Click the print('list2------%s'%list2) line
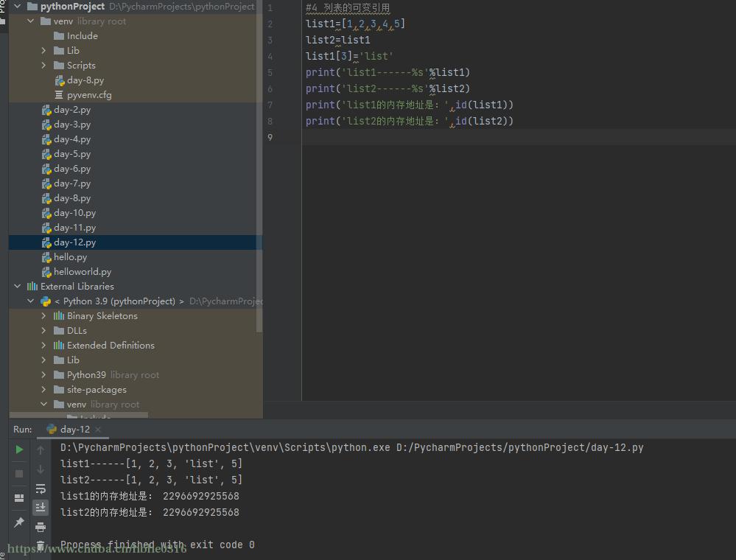 point(388,88)
